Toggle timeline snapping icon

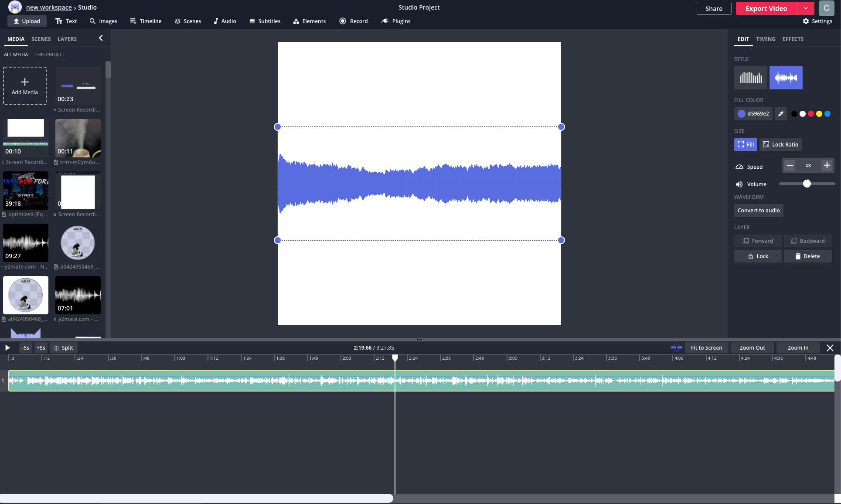click(x=676, y=347)
